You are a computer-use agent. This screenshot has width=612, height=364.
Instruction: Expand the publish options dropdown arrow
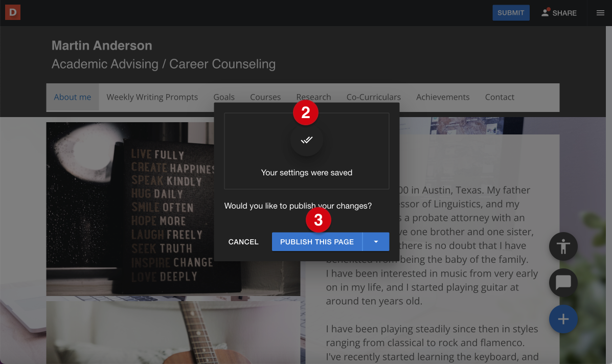click(x=376, y=242)
